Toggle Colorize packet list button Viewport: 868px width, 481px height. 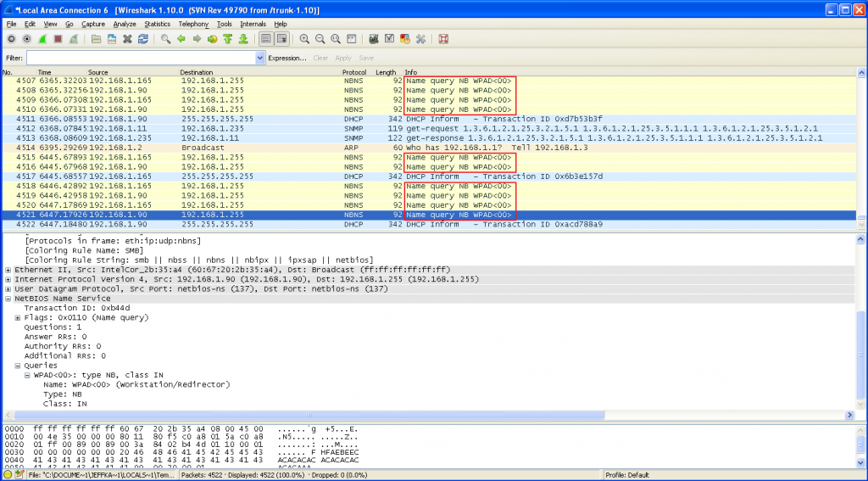click(x=266, y=39)
